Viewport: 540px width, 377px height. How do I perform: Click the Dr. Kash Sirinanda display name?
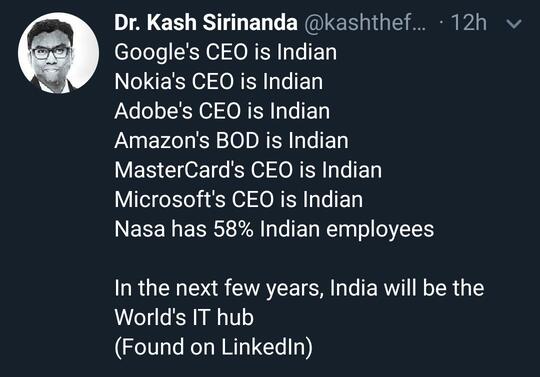(206, 23)
